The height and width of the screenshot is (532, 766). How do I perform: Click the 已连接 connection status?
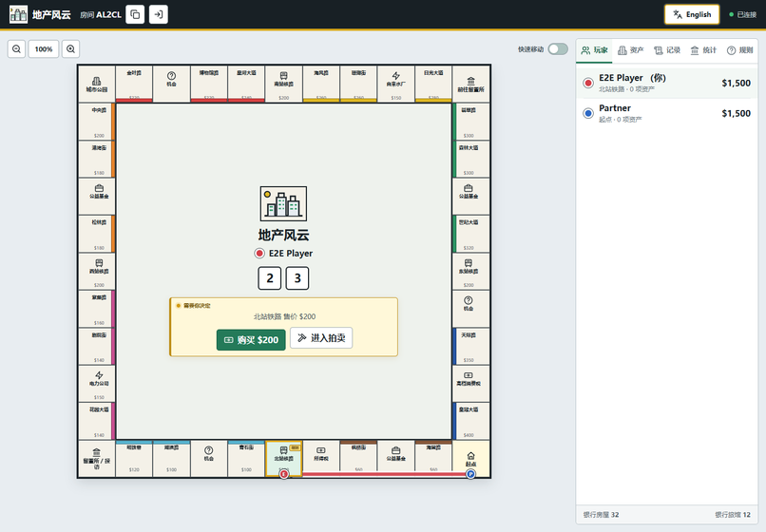click(x=743, y=14)
